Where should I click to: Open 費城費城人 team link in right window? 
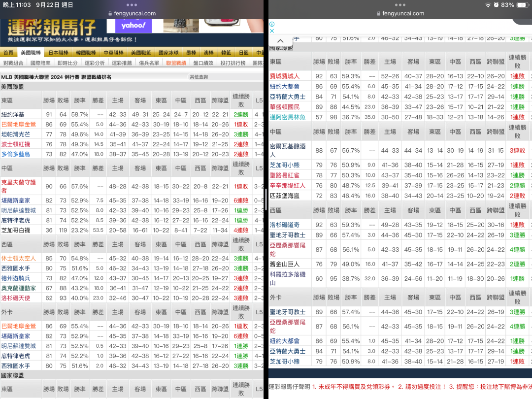[285, 76]
